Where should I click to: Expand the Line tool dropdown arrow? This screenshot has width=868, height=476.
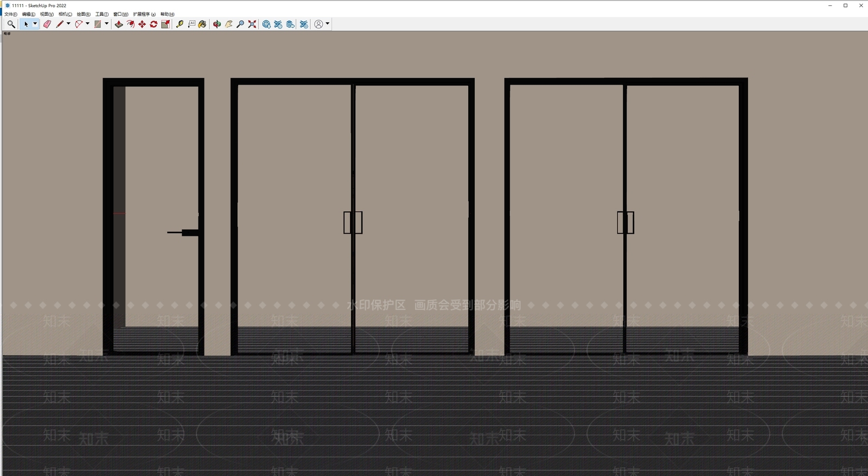pos(68,24)
